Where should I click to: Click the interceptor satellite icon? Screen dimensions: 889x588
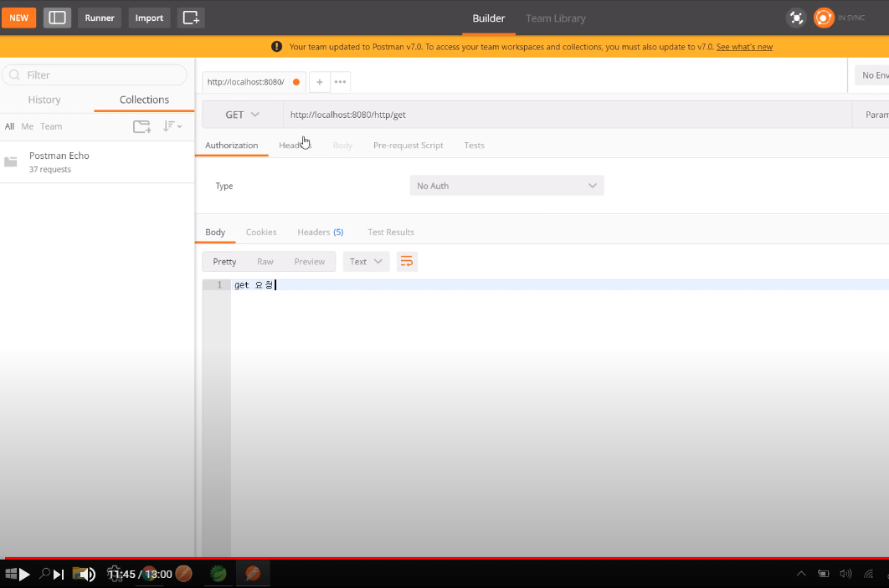tap(796, 18)
